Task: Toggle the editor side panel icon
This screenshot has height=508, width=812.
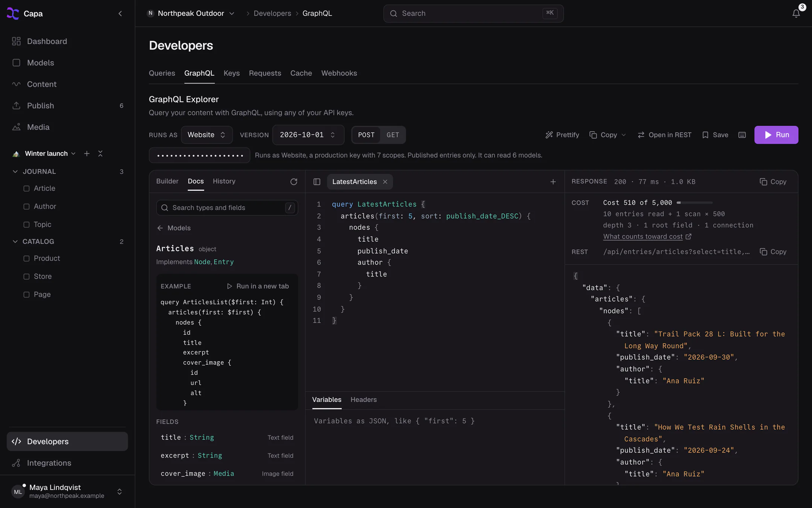Action: (x=317, y=182)
